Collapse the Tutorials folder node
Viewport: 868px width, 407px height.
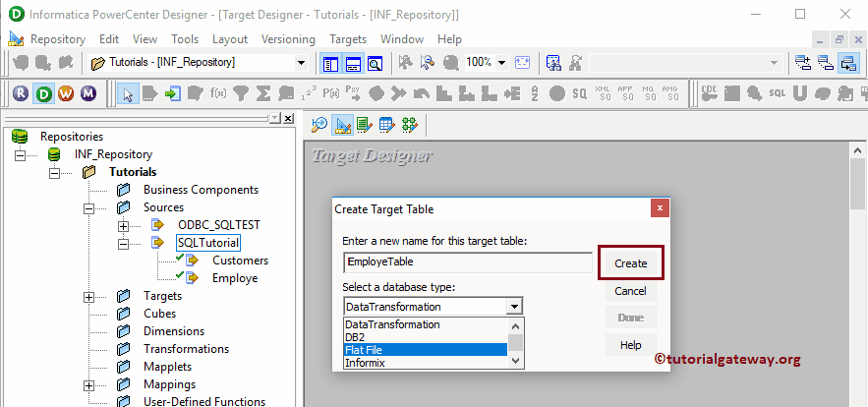coord(54,173)
